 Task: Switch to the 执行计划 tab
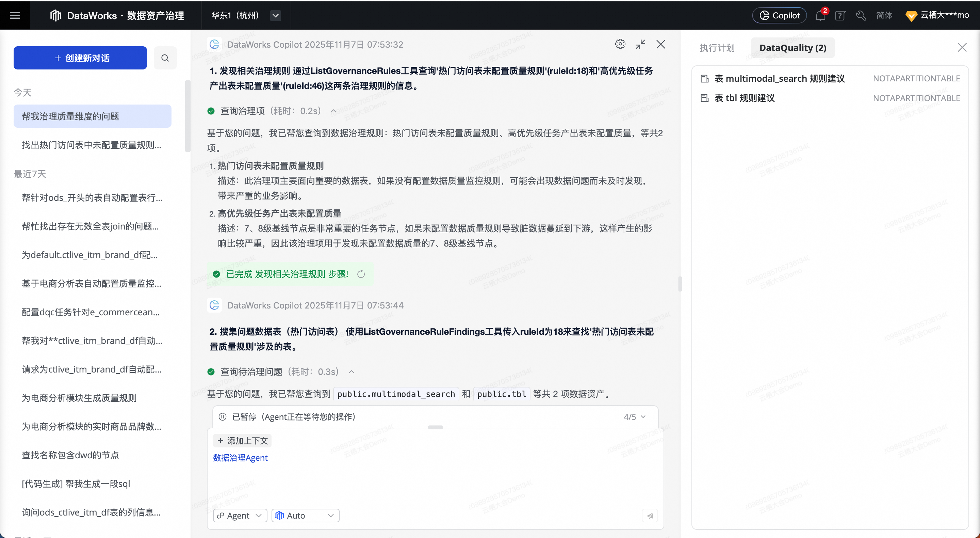point(717,48)
